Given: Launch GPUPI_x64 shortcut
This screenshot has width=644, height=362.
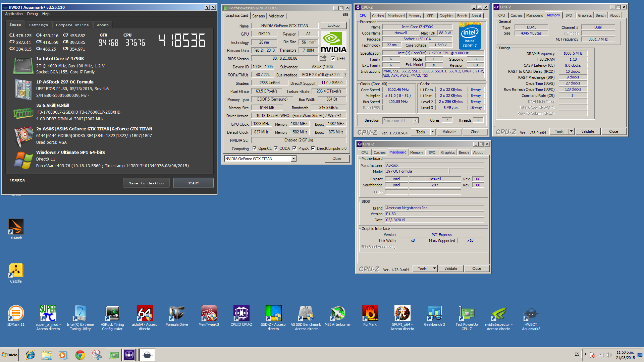Looking at the screenshot, I should (x=402, y=318).
